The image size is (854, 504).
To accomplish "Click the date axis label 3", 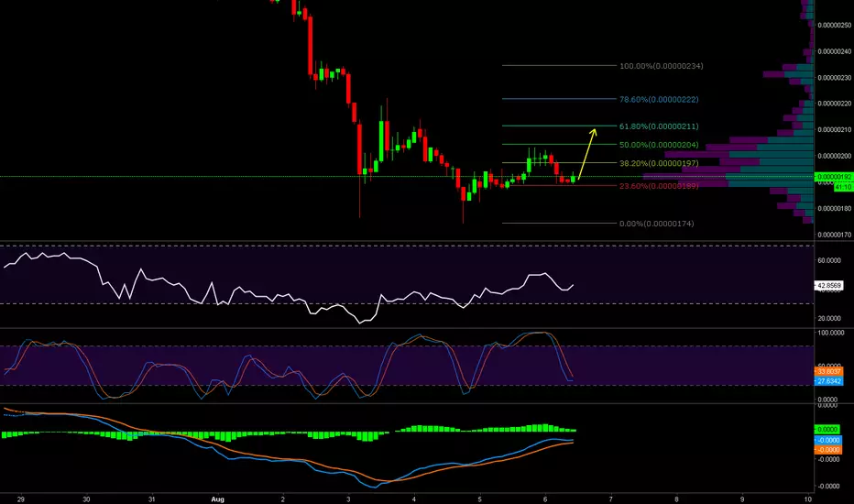I will click(348, 499).
